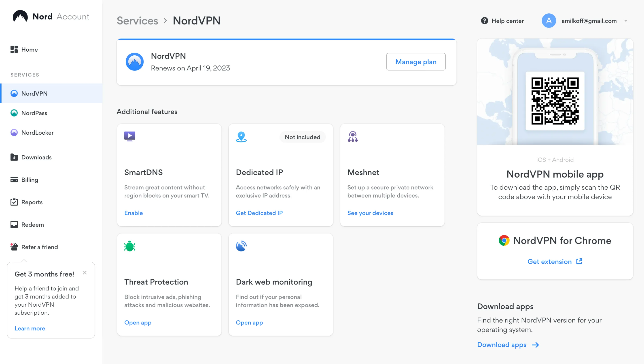Viewport: 644px width, 364px height.
Task: Click the blue NordVPN plan logo
Action: 135,62
